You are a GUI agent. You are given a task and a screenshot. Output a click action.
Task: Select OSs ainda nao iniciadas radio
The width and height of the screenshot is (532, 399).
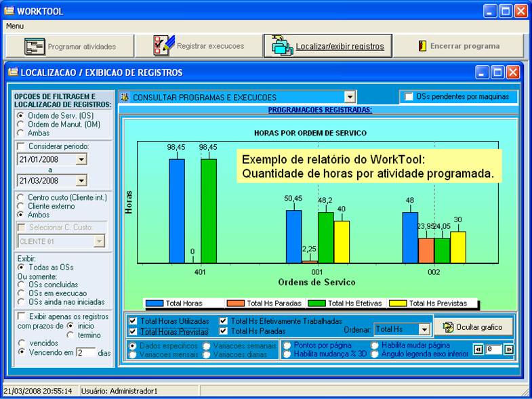tap(21, 301)
